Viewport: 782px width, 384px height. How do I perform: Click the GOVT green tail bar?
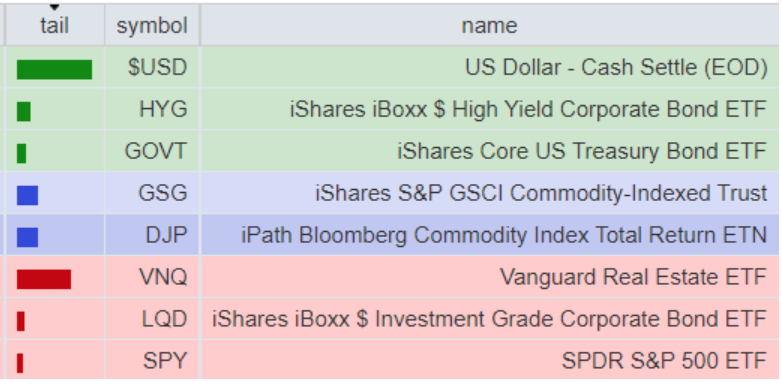[21, 153]
